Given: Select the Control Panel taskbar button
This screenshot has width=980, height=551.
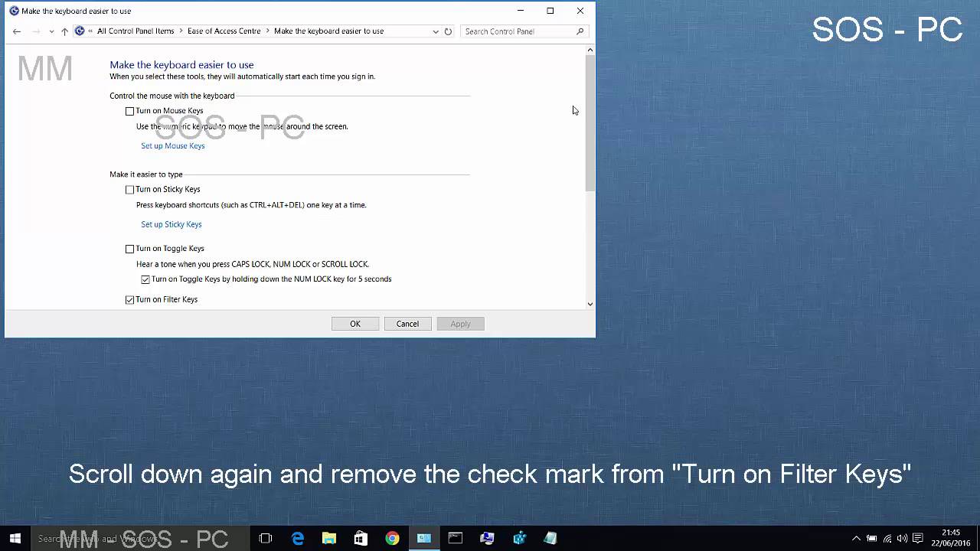Looking at the screenshot, I should point(423,539).
